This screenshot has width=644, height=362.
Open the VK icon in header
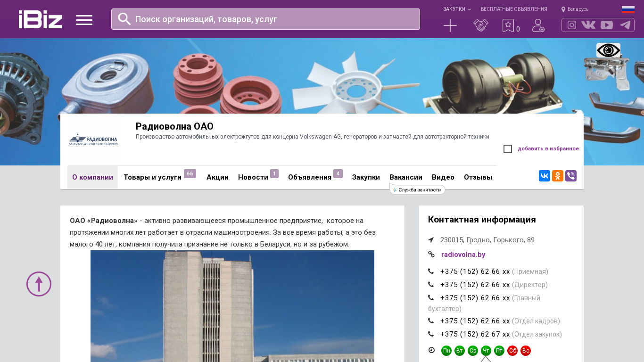(x=588, y=25)
